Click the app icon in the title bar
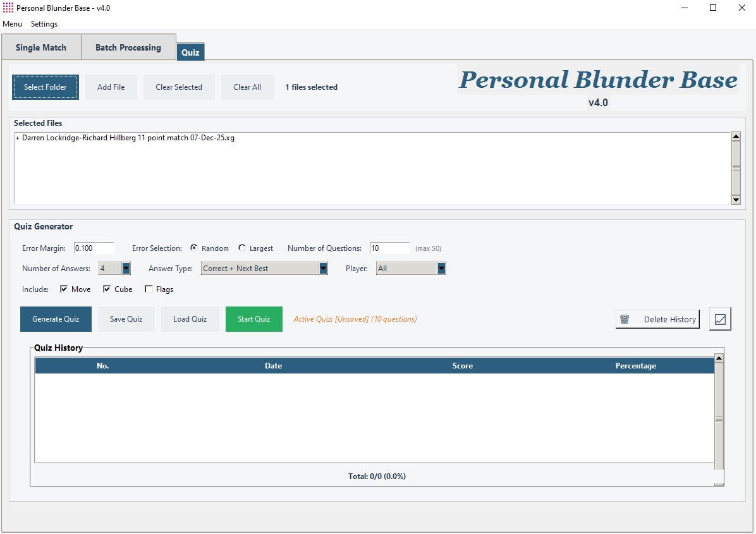This screenshot has height=534, width=756. tap(8, 8)
